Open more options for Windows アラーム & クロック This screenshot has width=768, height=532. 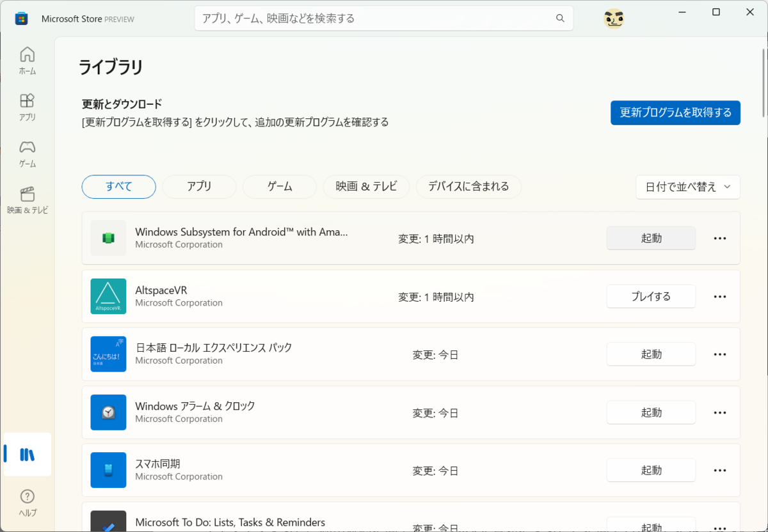click(x=720, y=412)
